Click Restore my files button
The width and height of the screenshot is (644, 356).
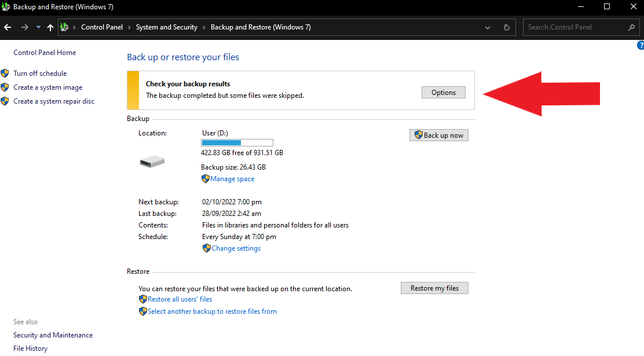coord(434,288)
